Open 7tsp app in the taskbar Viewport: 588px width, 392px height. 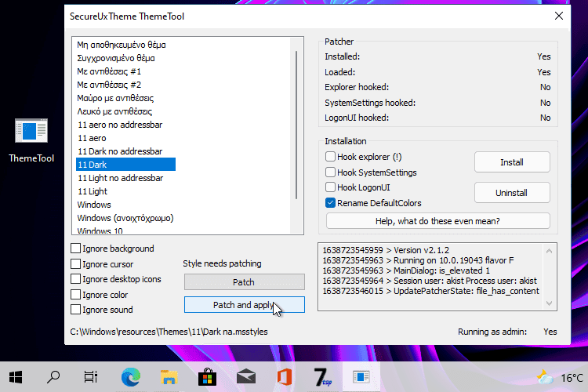tap(322, 377)
